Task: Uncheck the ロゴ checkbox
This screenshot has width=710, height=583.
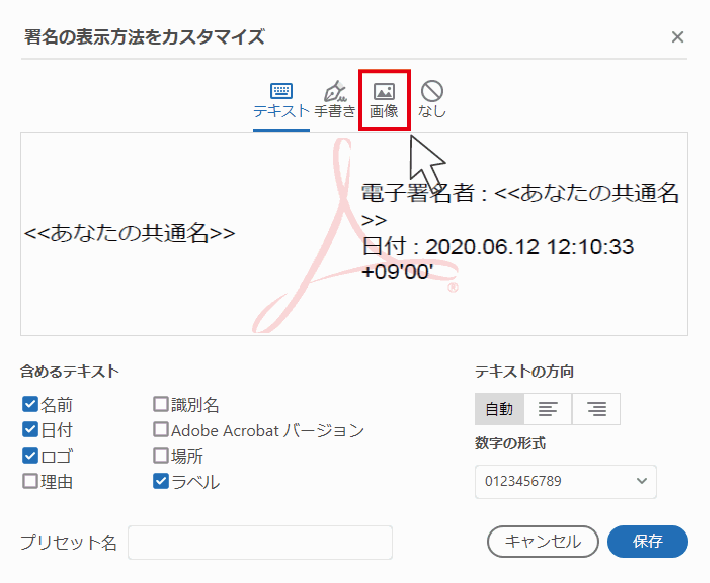Action: (x=30, y=456)
